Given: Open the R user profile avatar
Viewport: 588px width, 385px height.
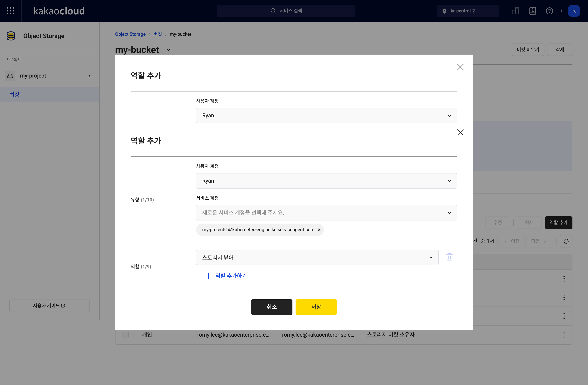Looking at the screenshot, I should tap(574, 11).
